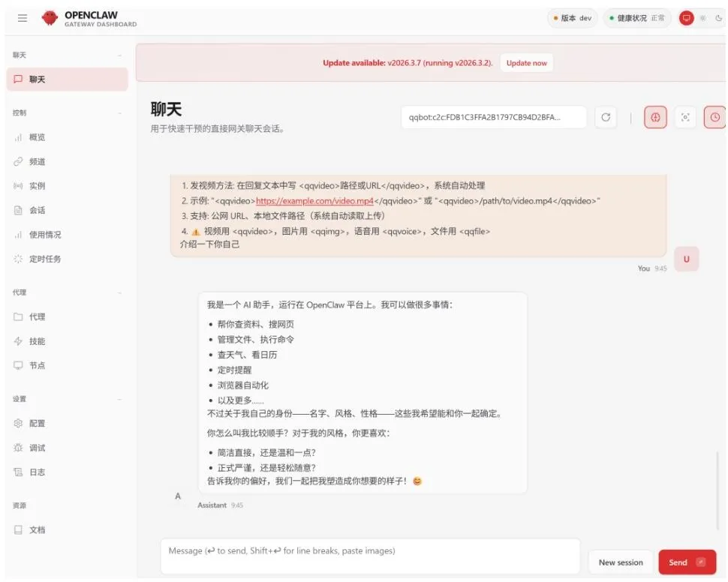
Task: Open 使用情况 usage page
Action: pos(68,235)
